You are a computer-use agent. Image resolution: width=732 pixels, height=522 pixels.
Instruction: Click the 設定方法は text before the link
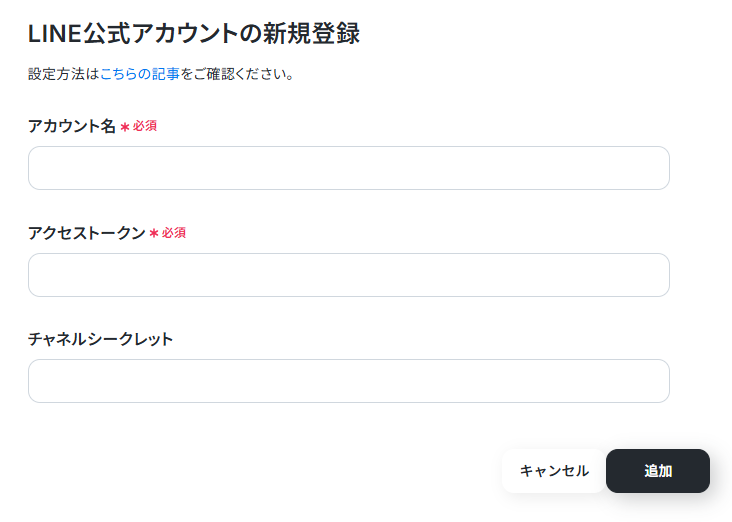pos(64,74)
